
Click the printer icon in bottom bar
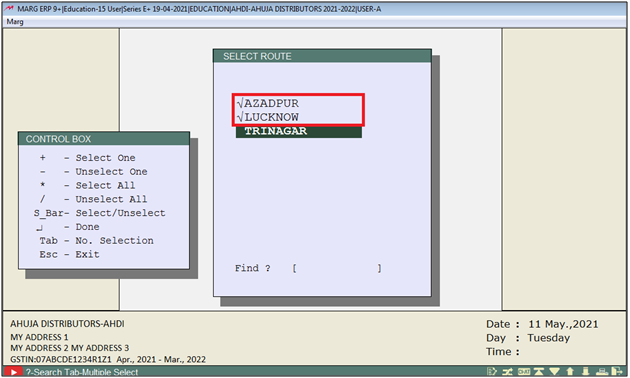pyautogui.click(x=601, y=372)
